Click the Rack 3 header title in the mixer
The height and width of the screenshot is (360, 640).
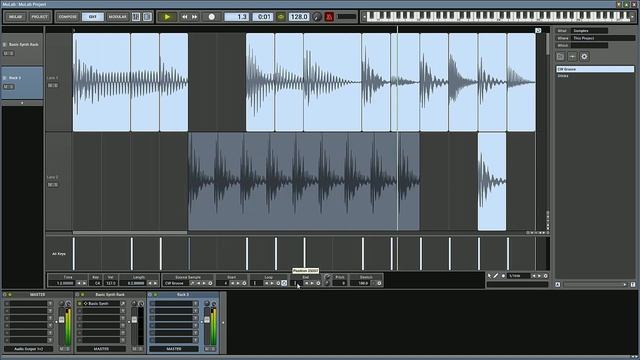point(183,295)
